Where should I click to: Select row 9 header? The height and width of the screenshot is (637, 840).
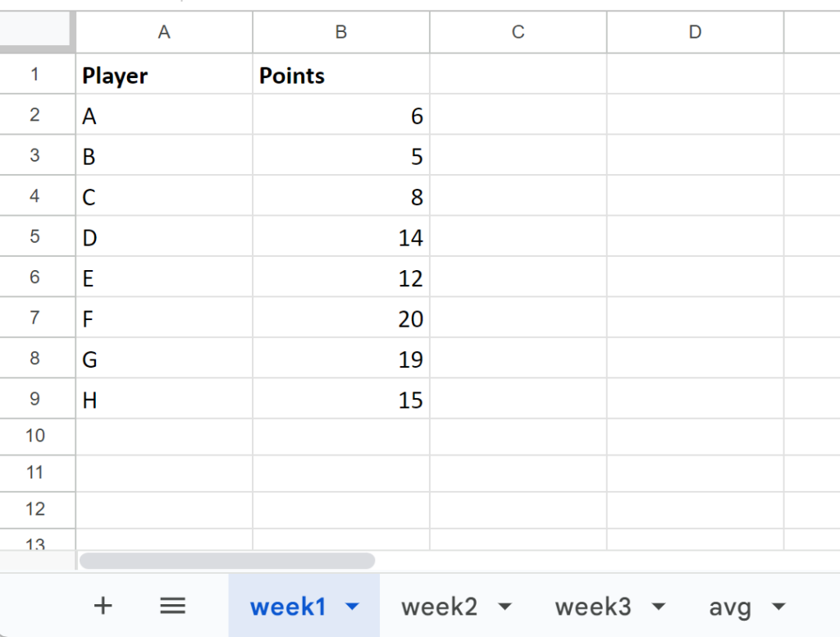(x=38, y=399)
